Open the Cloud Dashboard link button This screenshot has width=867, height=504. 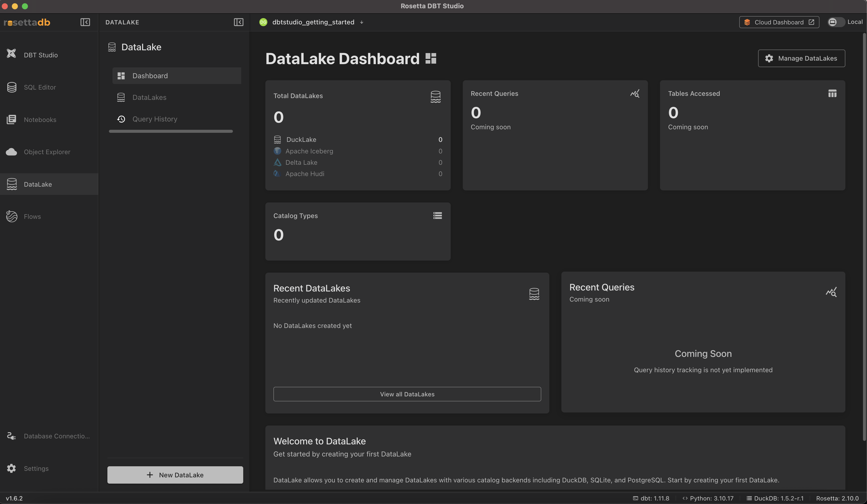pyautogui.click(x=779, y=22)
